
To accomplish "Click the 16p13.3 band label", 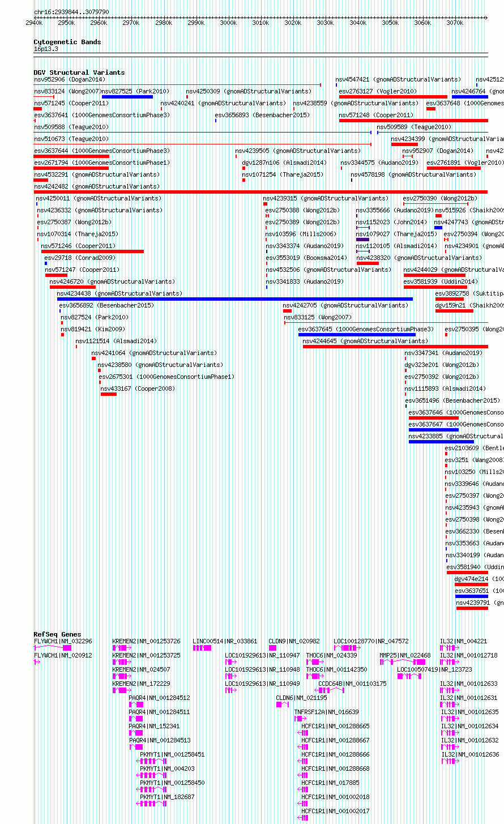I will pos(46,49).
